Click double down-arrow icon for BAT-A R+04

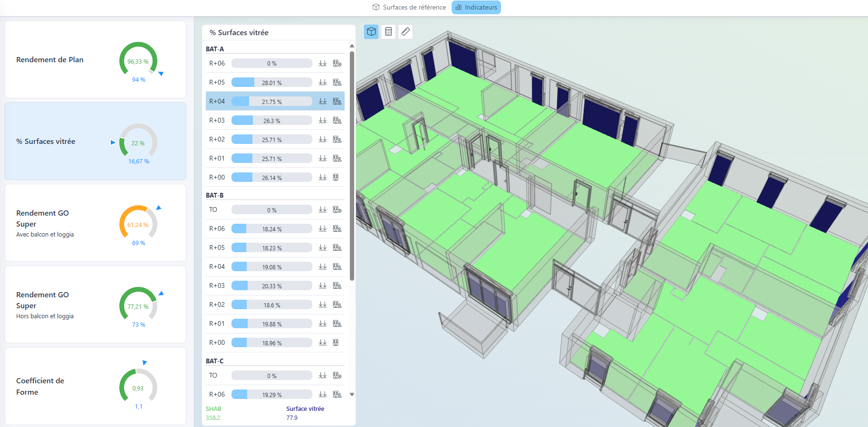tap(323, 101)
